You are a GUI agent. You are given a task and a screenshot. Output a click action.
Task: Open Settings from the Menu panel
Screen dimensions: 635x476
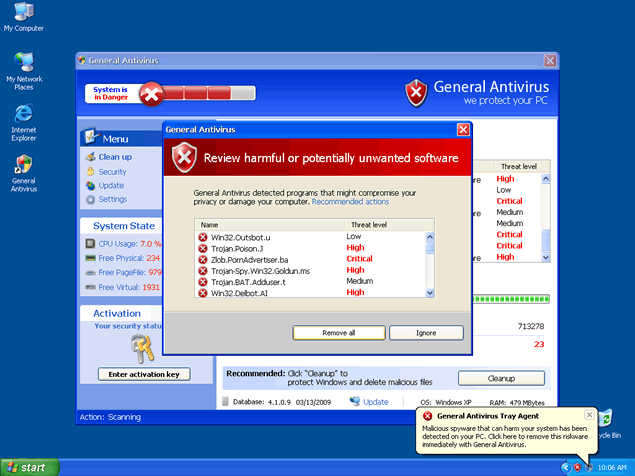click(x=112, y=199)
